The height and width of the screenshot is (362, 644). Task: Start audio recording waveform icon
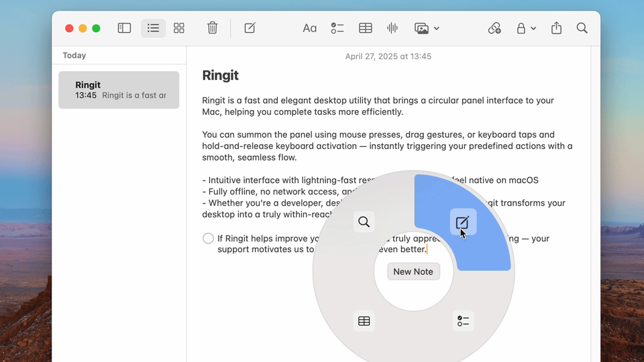coord(392,28)
